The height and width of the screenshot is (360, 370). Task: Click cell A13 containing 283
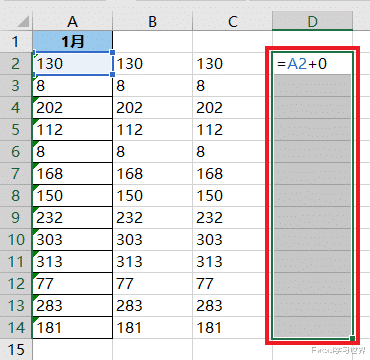click(x=72, y=305)
